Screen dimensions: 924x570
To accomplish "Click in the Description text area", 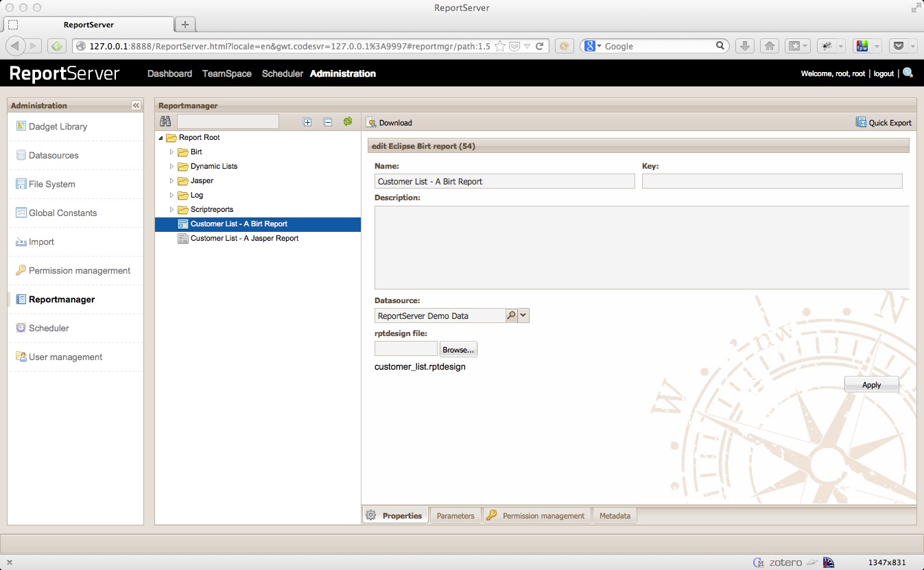I will (642, 247).
